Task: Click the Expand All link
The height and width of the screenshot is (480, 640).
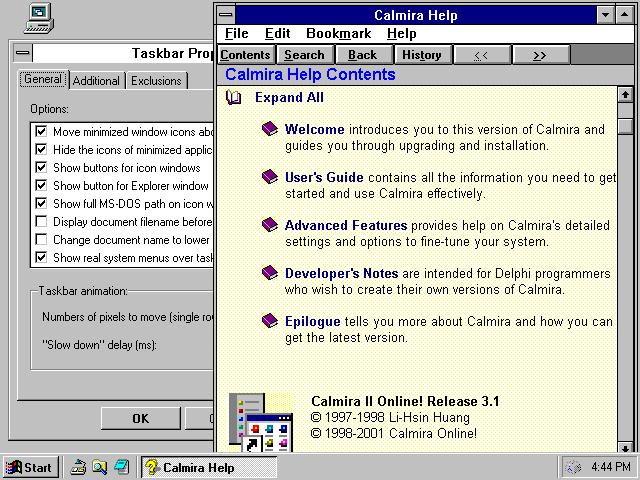Action: coord(289,98)
